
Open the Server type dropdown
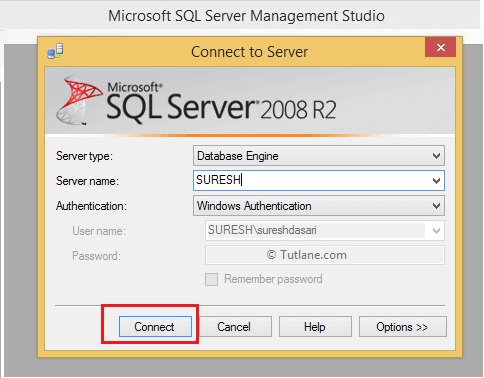coord(319,156)
